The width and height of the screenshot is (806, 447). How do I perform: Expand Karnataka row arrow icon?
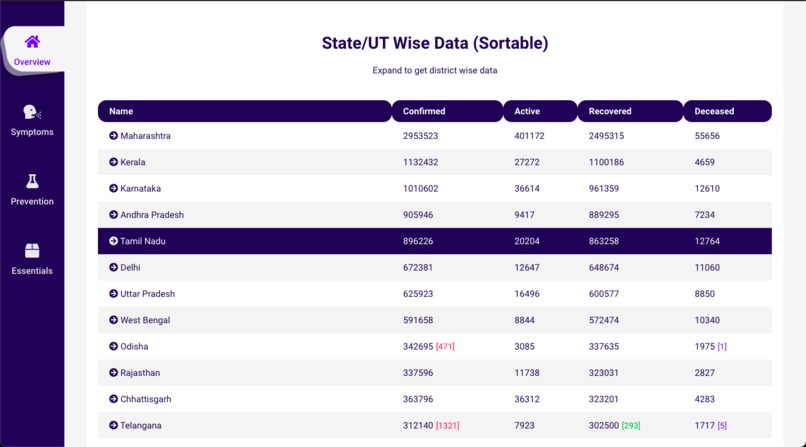(x=114, y=188)
